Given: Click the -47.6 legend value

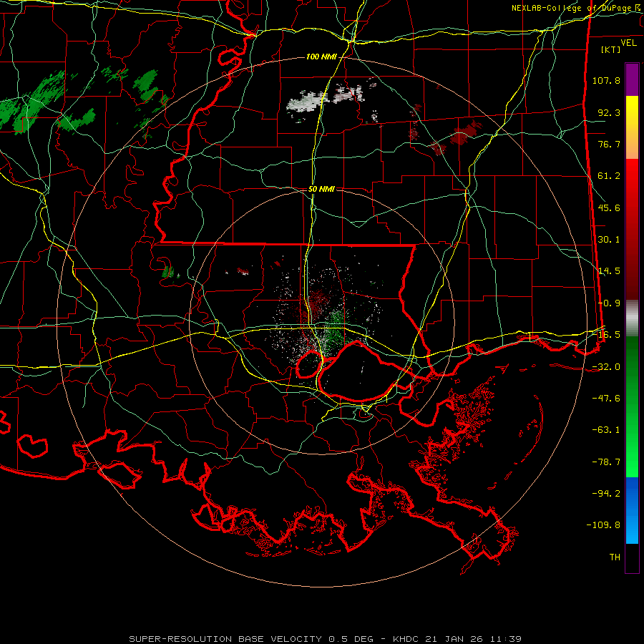Looking at the screenshot, I should [606, 399].
